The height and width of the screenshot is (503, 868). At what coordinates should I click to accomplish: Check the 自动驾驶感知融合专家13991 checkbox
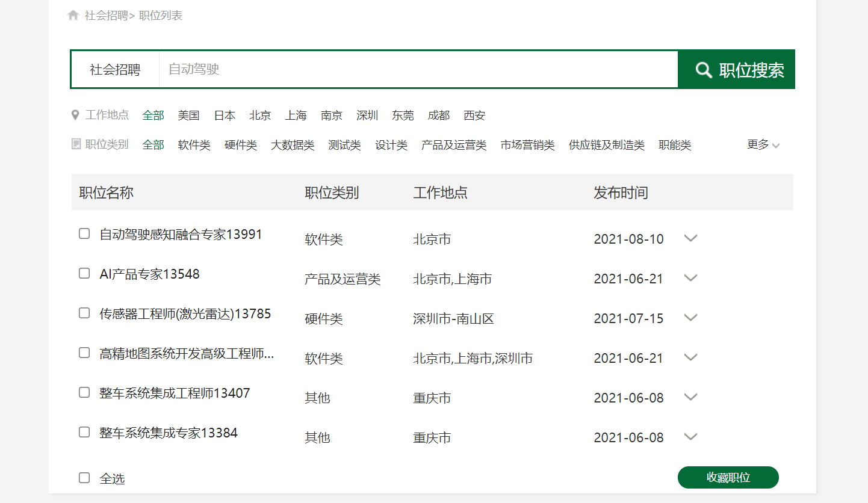tap(84, 233)
